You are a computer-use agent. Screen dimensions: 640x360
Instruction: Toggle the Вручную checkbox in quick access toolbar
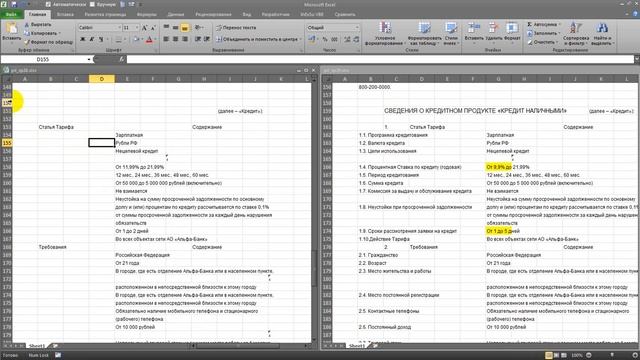click(x=92, y=4)
